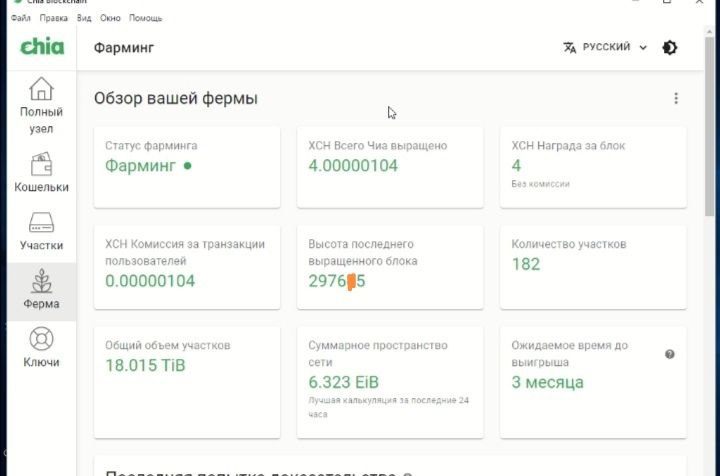Show help for Ожидаемое время до выигрыша

point(669,354)
